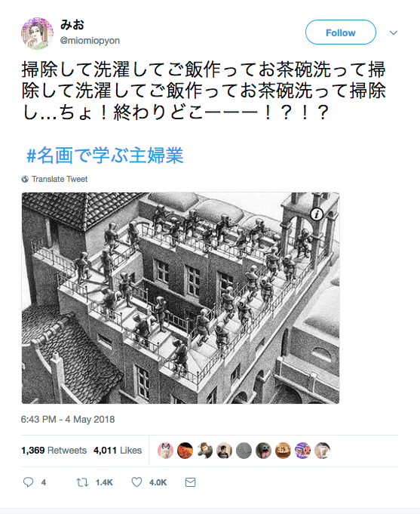Click the reply speech bubble icon
Image resolution: width=420 pixels, height=514 pixels.
(x=28, y=482)
